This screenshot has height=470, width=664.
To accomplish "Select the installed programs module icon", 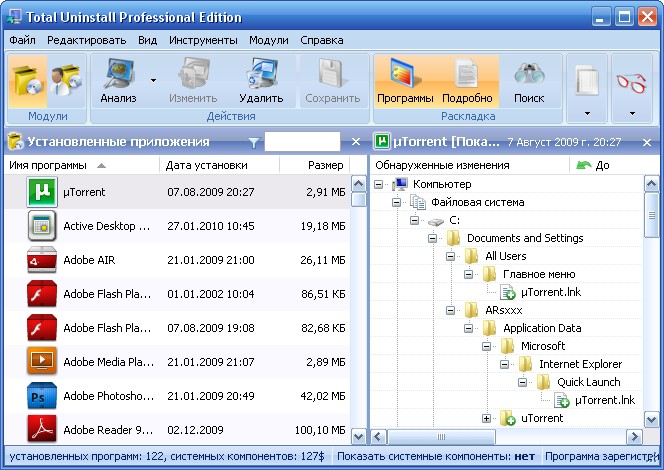I will (28, 80).
